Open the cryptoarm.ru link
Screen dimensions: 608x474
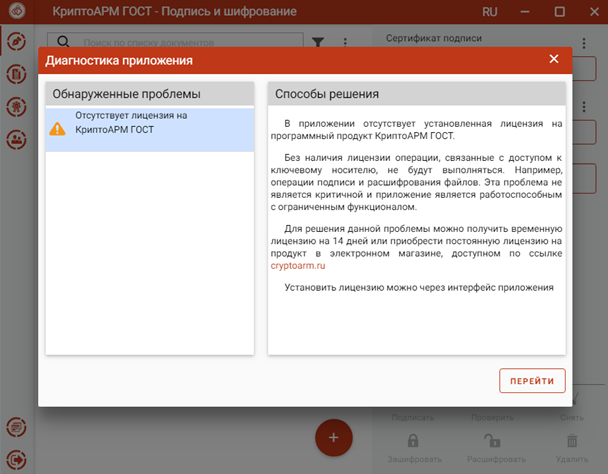click(298, 266)
